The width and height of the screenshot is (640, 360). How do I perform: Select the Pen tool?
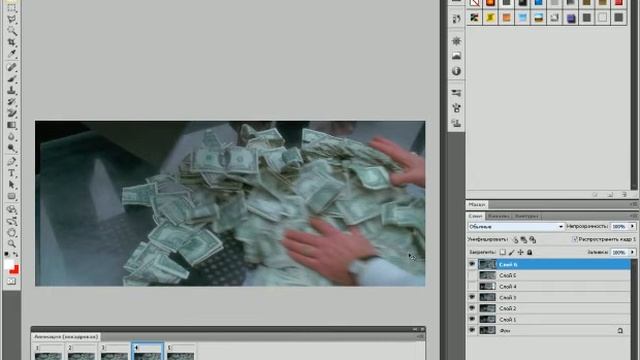pos(12,162)
